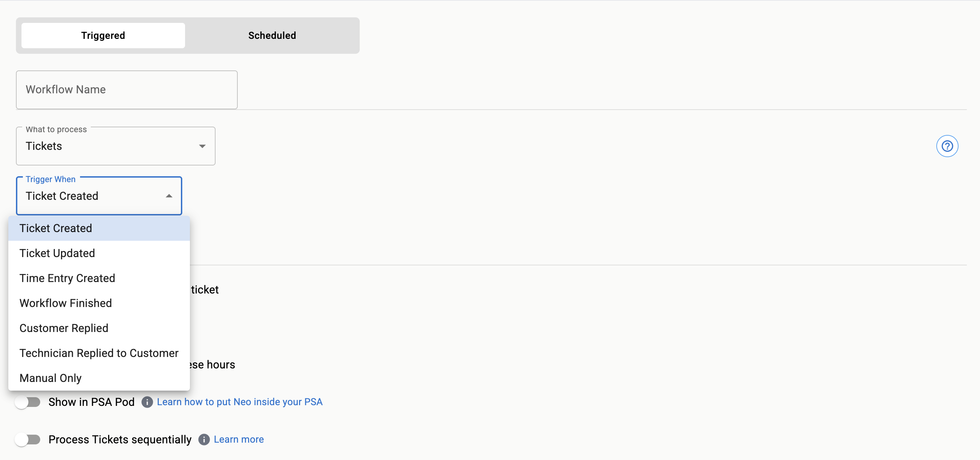
Task: Select highlighted Ticket Created option
Action: [x=55, y=228]
